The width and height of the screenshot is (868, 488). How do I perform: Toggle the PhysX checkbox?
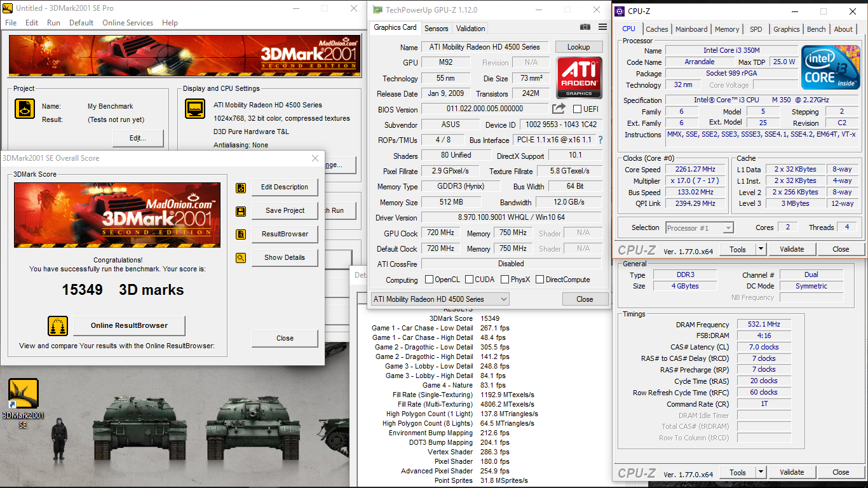pyautogui.click(x=505, y=280)
